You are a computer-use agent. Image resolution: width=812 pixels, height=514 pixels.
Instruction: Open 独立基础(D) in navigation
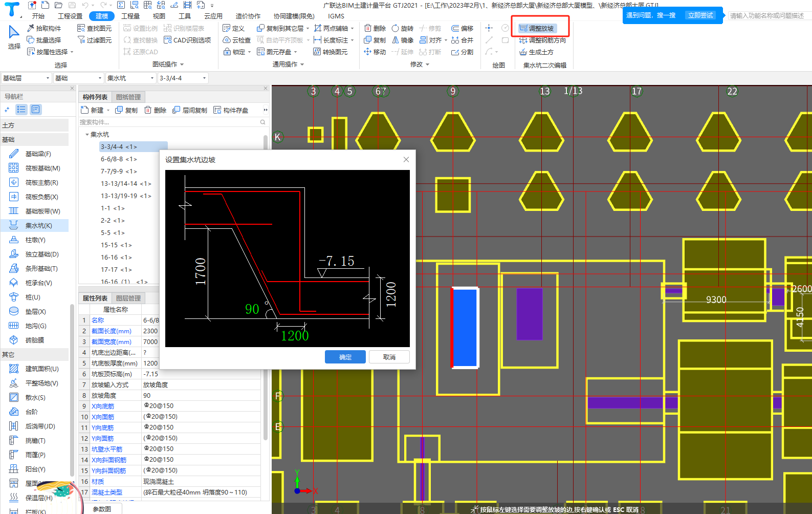34,254
